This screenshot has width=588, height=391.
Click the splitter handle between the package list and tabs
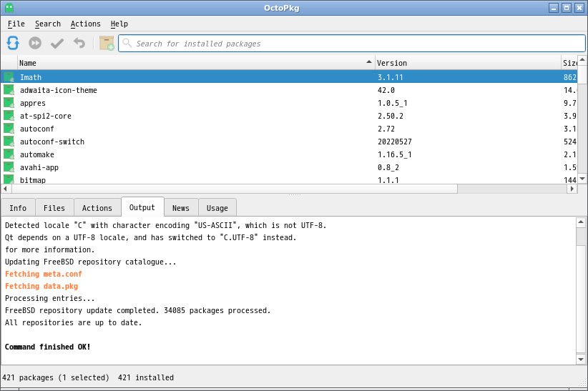tap(295, 194)
